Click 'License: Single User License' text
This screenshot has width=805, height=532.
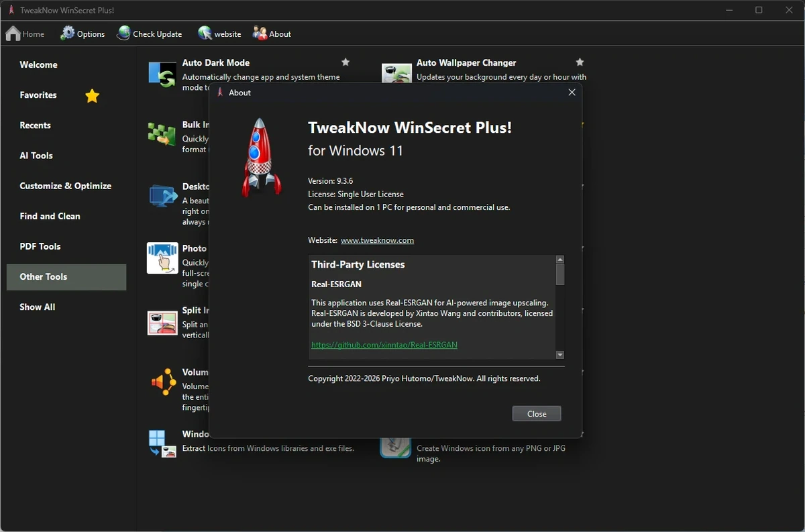pos(356,194)
